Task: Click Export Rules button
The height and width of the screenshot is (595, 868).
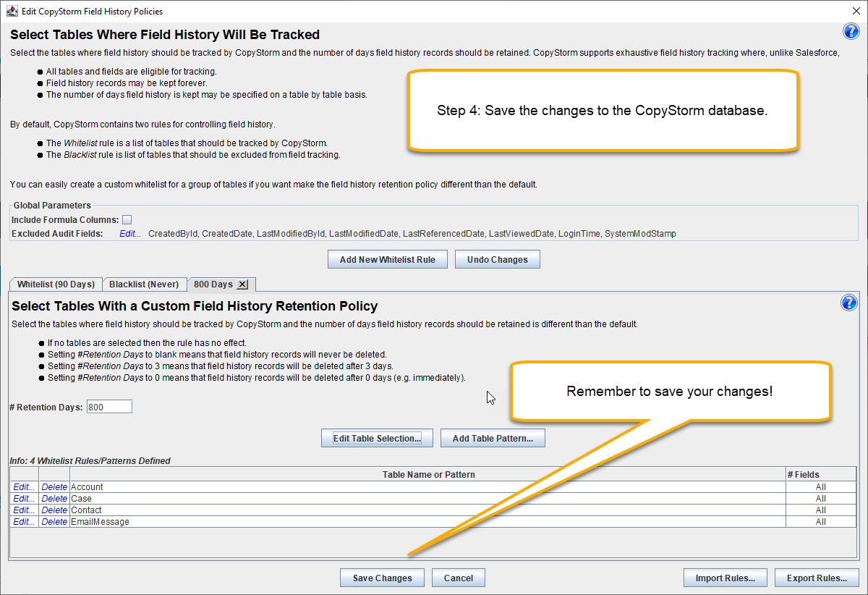Action: 817,578
